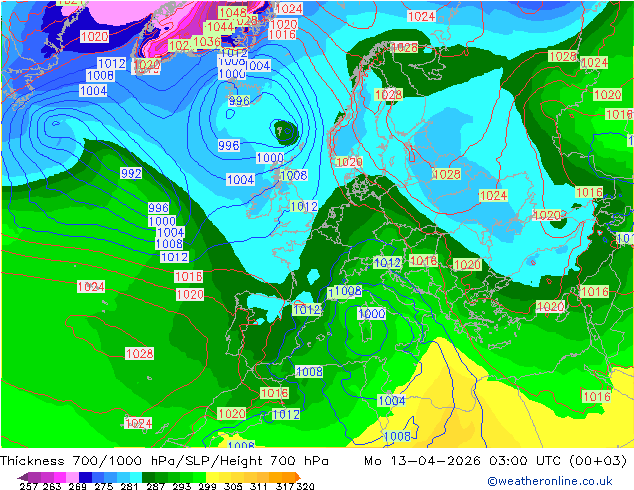This screenshot has width=634, height=490.
Task: Click the map title 'Thickness 700/1000 hPa/SLP/Height 700 hPa'
Action: 164,461
